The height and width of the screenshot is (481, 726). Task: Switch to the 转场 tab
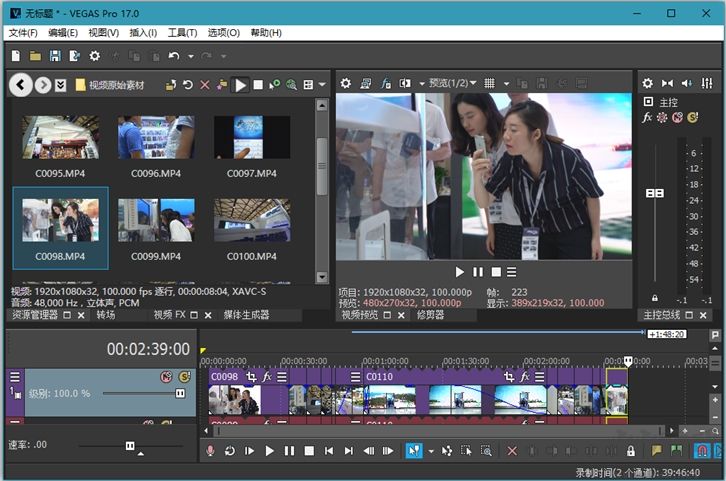click(x=106, y=315)
